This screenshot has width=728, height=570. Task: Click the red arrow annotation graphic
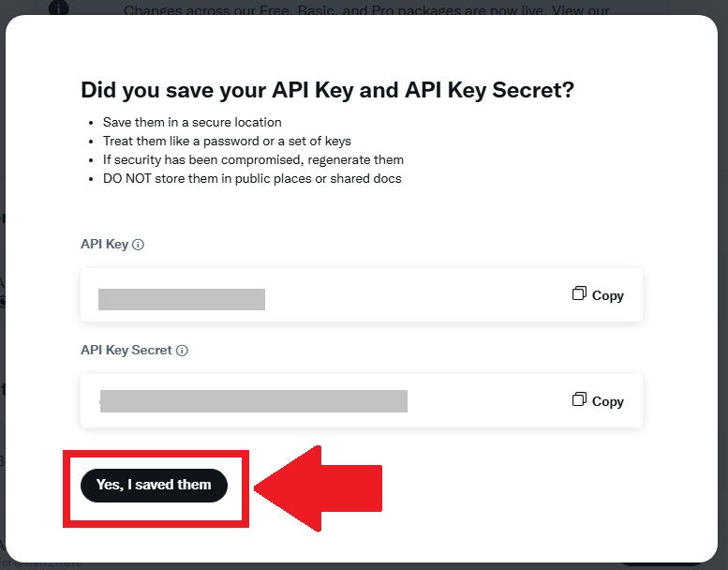pos(318,488)
